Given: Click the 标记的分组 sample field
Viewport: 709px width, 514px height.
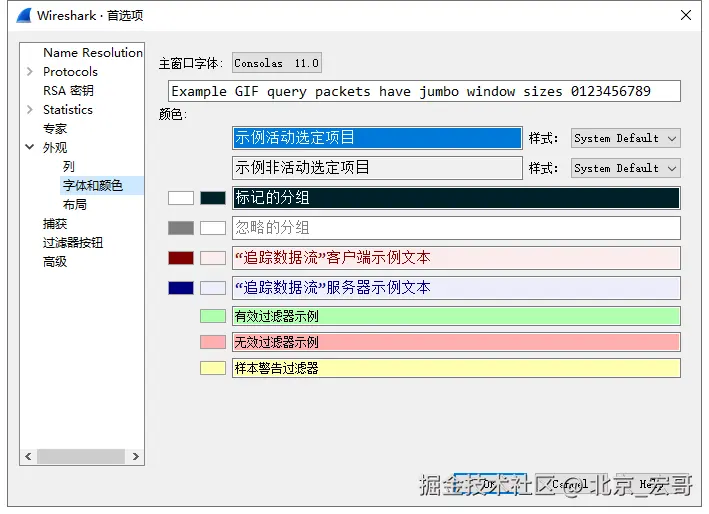Looking at the screenshot, I should 456,198.
